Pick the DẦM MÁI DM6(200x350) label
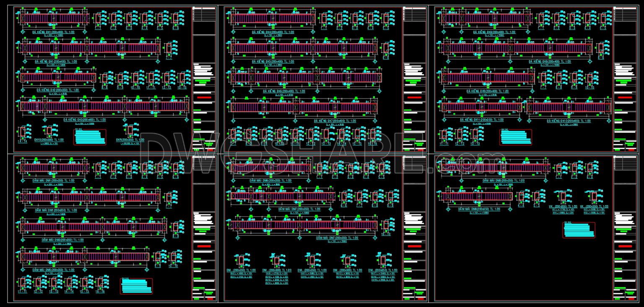The image size is (644, 307). pos(270,180)
